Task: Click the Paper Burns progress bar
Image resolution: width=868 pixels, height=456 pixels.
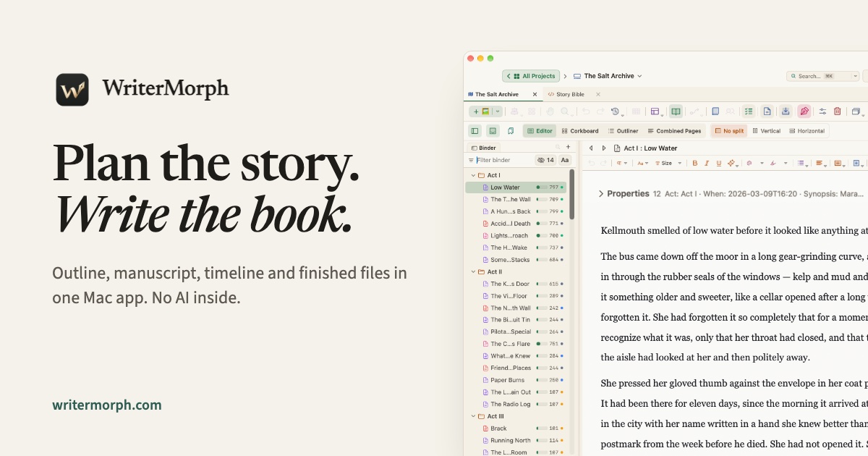Action: pos(541,380)
